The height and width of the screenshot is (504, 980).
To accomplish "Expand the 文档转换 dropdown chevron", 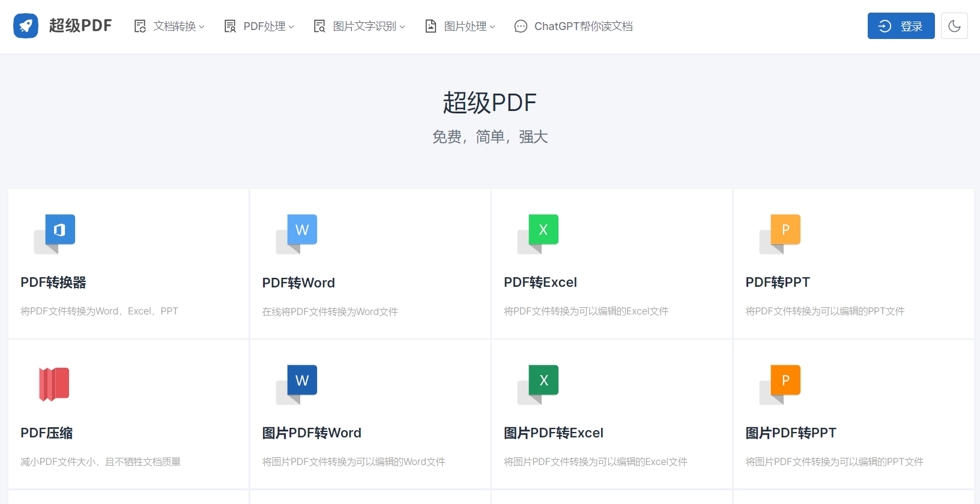I will click(x=202, y=26).
